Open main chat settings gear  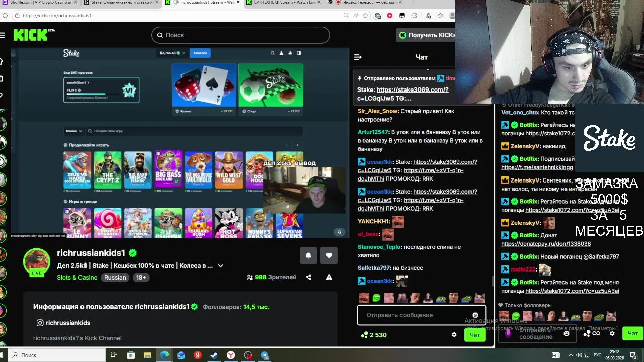point(454,335)
